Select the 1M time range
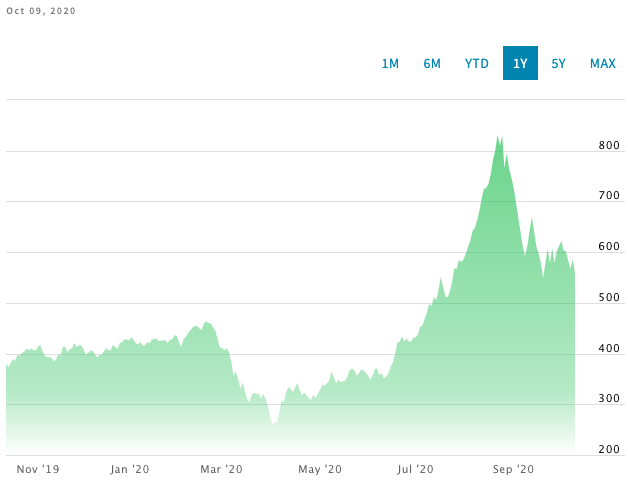This screenshot has height=499, width=628. click(x=390, y=63)
